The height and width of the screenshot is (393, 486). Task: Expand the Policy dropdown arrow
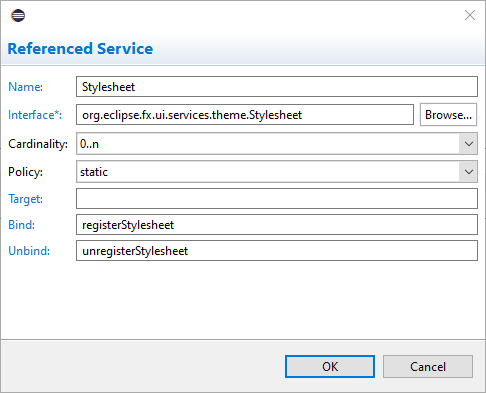[468, 172]
